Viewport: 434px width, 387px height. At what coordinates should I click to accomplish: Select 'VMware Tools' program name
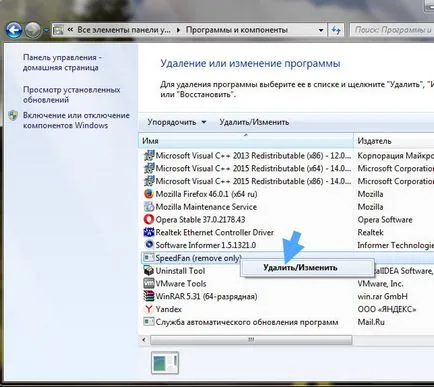tap(181, 284)
